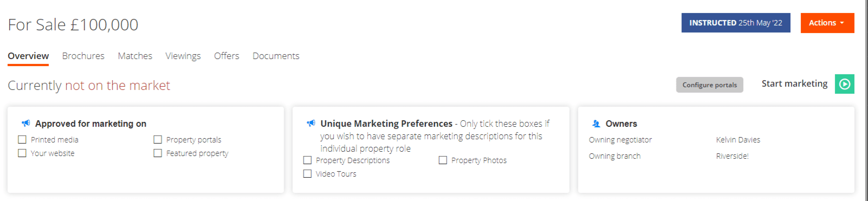
Task: Tick the Printed media checkbox
Action: (22, 140)
